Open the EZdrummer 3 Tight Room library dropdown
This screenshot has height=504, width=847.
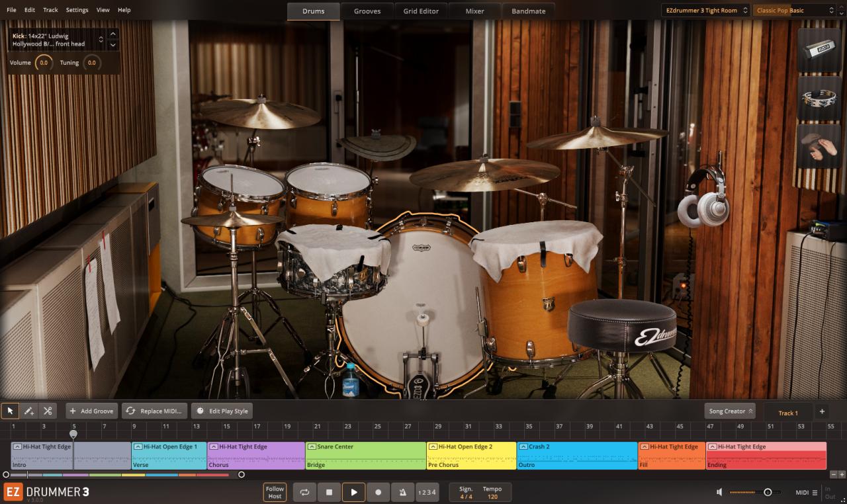pyautogui.click(x=705, y=11)
